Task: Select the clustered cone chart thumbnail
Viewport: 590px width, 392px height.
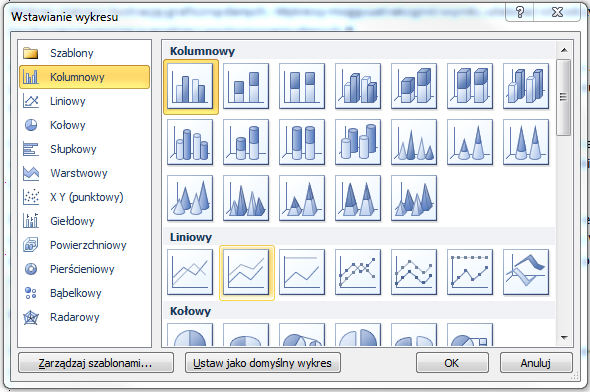Action: click(414, 142)
